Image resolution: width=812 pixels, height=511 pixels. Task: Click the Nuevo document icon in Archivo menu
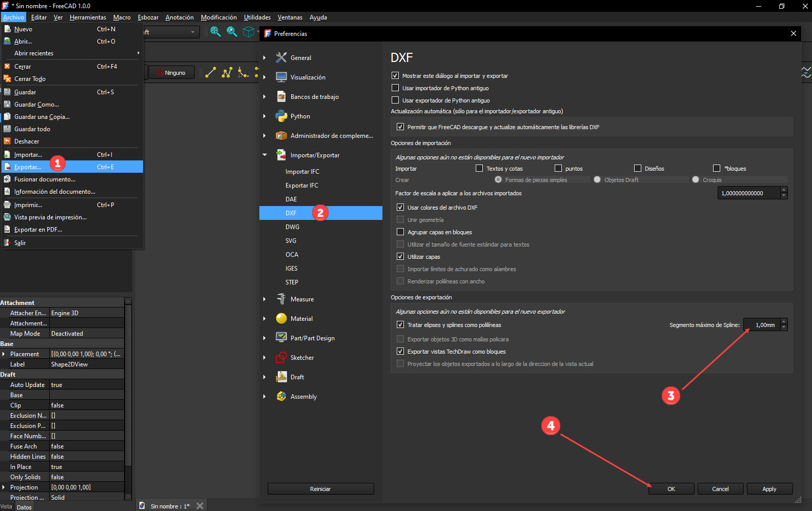(7, 29)
